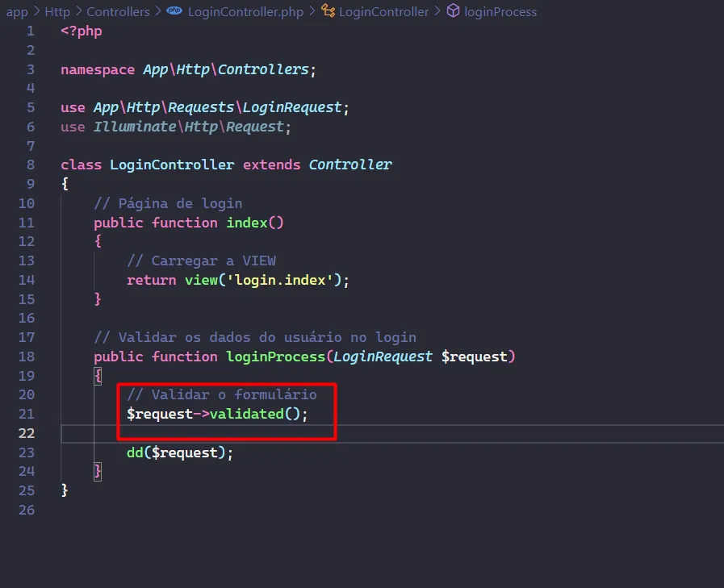Click the 'login.index' string on line 14
The height and width of the screenshot is (588, 724).
click(x=289, y=280)
